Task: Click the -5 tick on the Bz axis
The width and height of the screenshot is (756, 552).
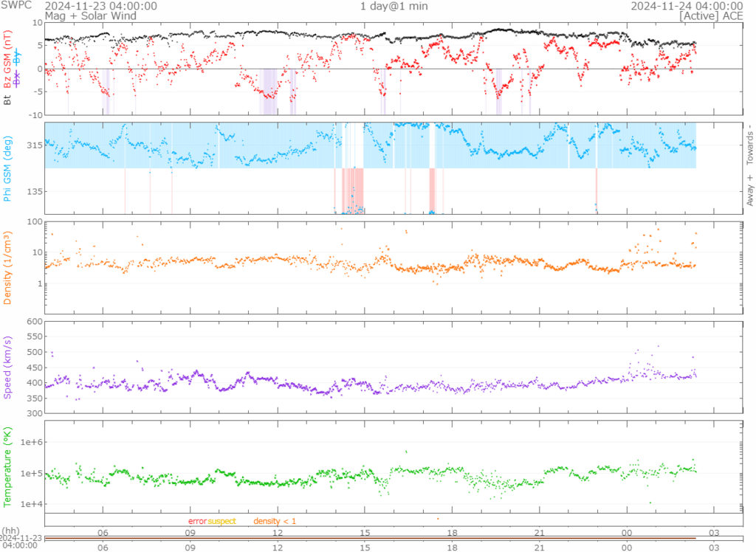Action: coord(38,92)
